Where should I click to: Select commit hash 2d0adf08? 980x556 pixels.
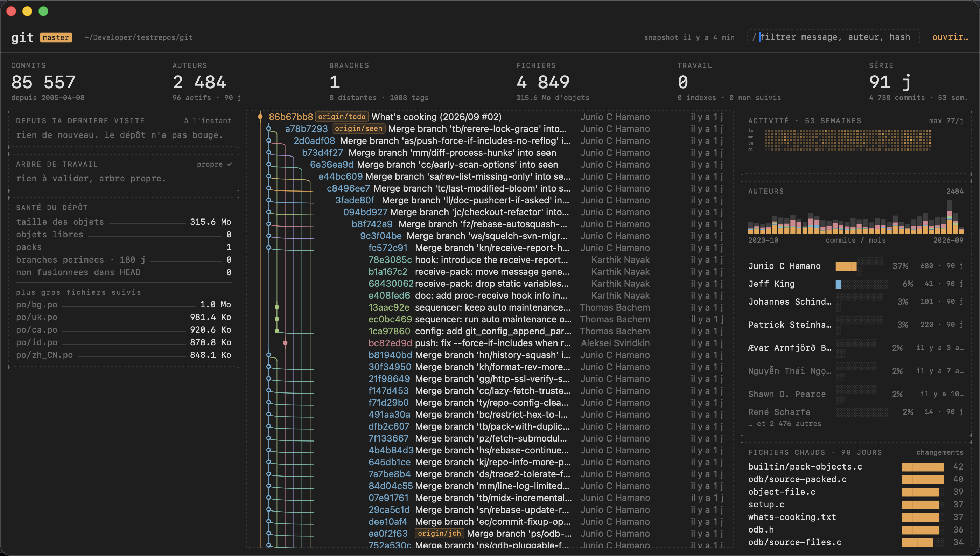[x=314, y=140]
